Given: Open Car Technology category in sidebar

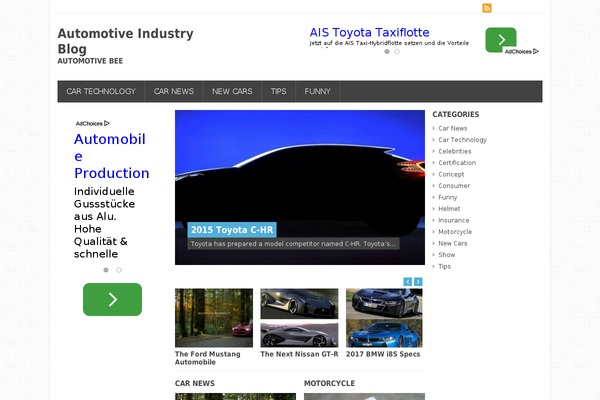Looking at the screenshot, I should 462,140.
